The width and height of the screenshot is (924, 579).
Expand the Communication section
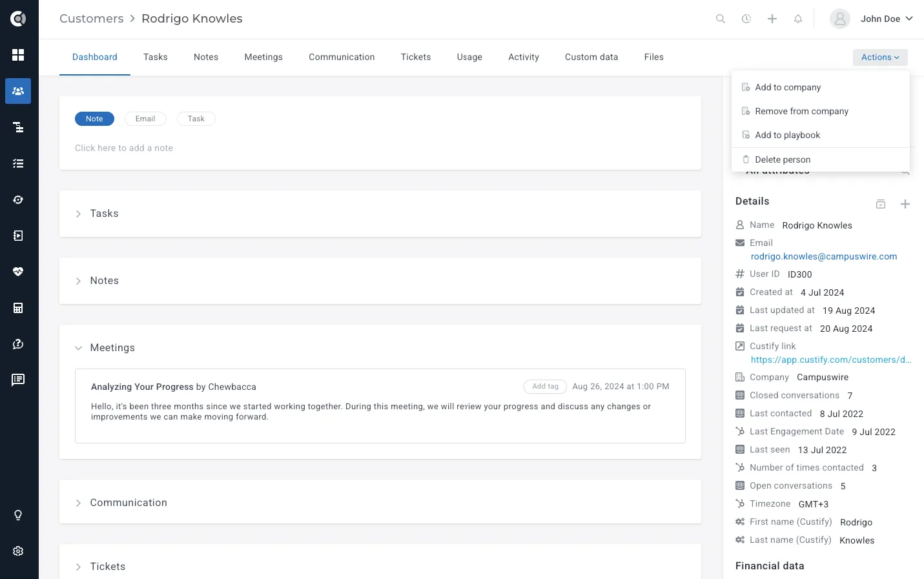(x=78, y=503)
